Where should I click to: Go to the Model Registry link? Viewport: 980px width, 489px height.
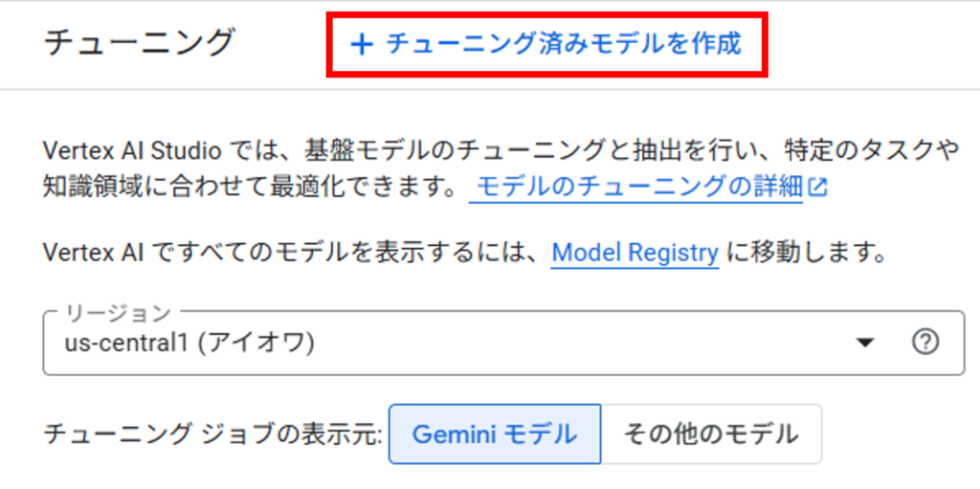[x=635, y=254]
